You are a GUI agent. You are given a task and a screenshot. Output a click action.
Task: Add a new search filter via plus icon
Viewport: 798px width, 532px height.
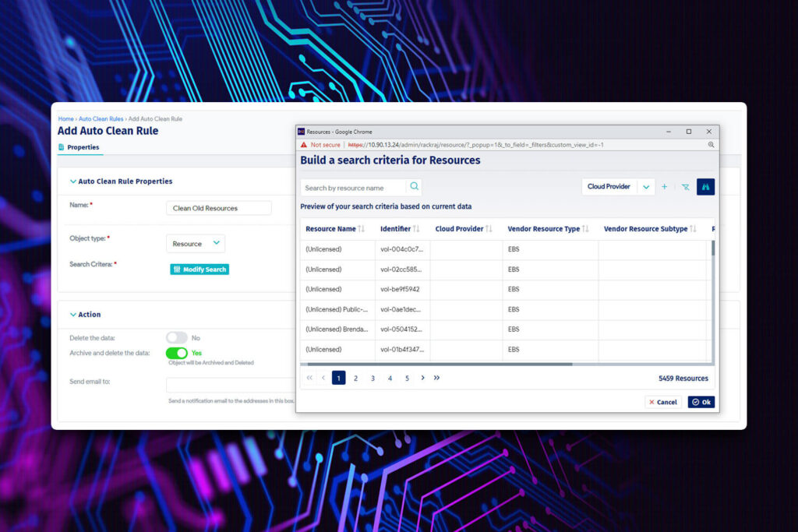664,187
